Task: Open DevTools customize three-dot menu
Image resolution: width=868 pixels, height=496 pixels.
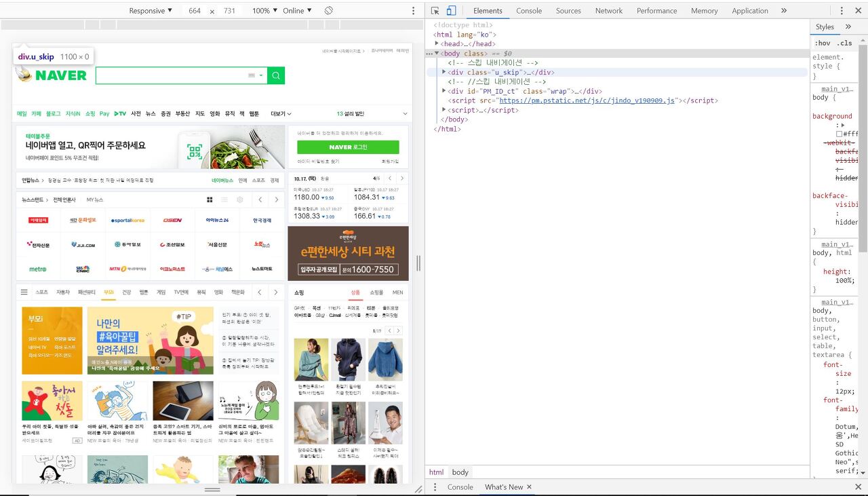Action: point(842,10)
